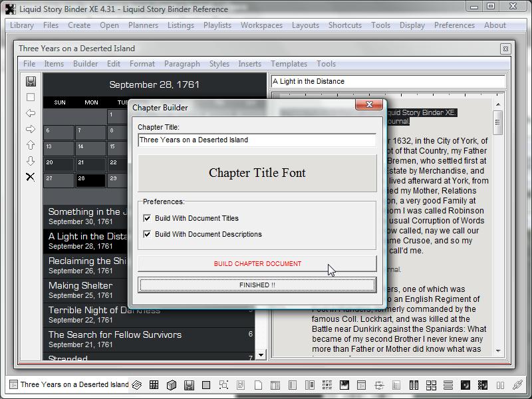Screen dimensions: 532x399
Task: Click in the Chapter Title text field
Action: click(257, 140)
